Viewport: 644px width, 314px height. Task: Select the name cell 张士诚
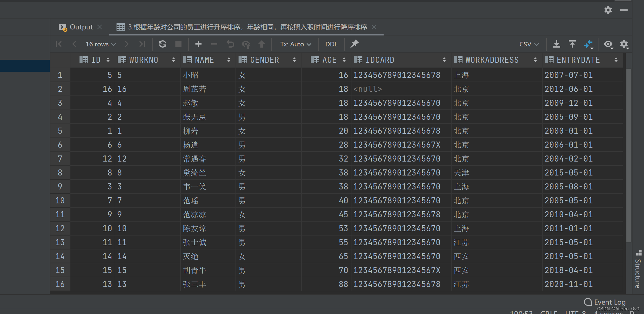(x=208, y=242)
